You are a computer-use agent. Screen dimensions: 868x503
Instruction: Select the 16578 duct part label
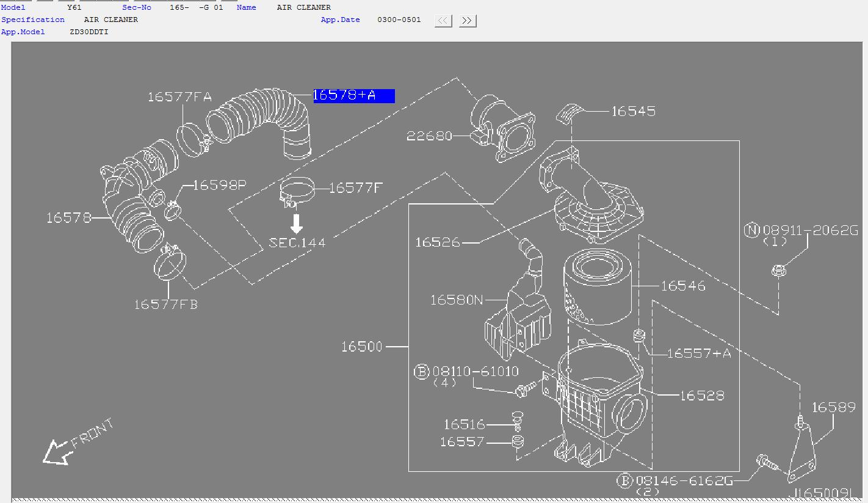tap(68, 218)
